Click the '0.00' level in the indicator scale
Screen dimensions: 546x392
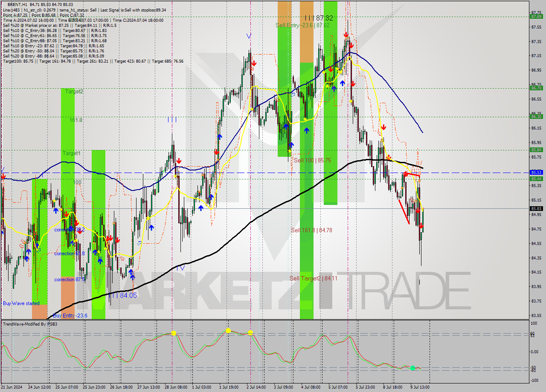534,352
